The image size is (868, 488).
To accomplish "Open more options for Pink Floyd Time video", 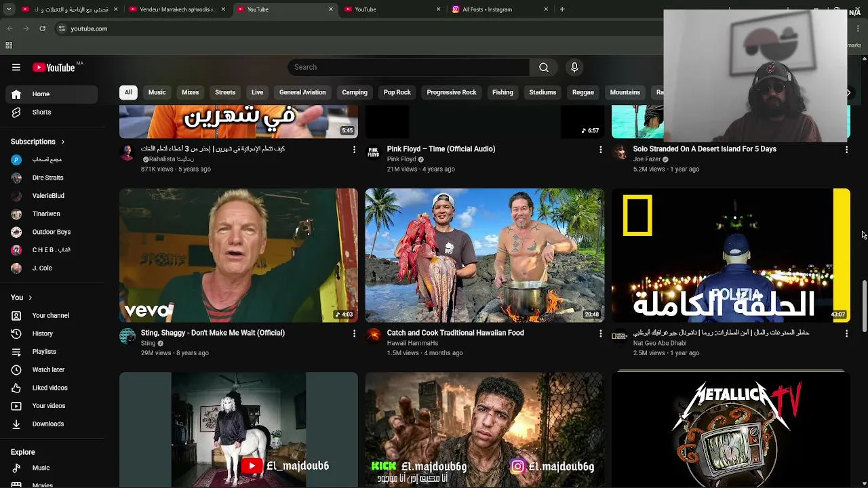I will click(x=600, y=149).
